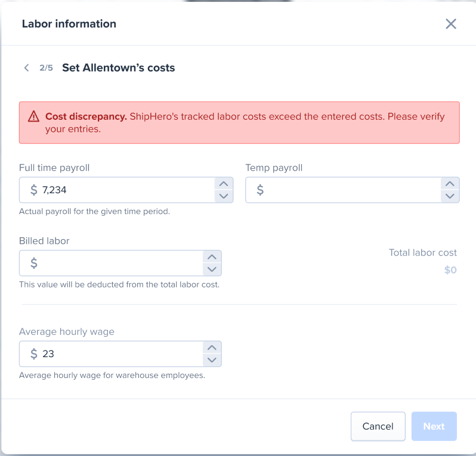Edit the Average hourly wage field
Image resolution: width=476 pixels, height=456 pixels.
point(111,353)
